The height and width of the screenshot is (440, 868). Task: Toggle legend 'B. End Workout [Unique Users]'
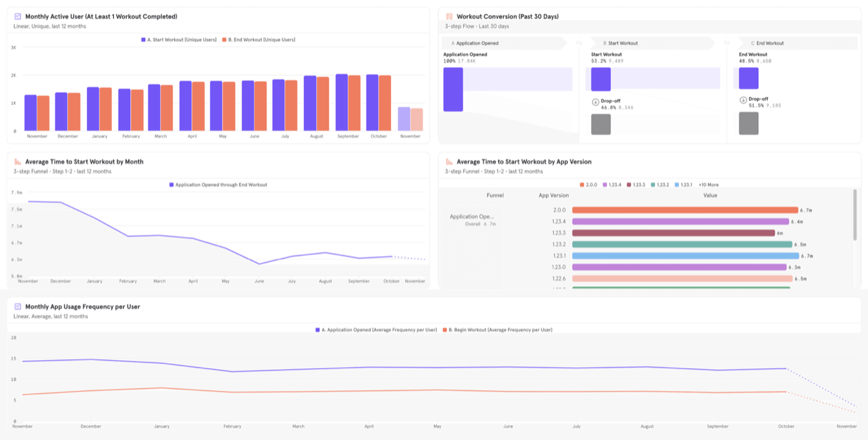click(x=258, y=40)
